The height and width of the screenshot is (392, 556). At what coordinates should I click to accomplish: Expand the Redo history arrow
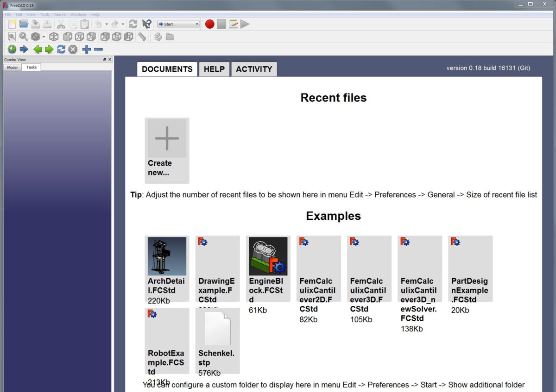(123, 24)
